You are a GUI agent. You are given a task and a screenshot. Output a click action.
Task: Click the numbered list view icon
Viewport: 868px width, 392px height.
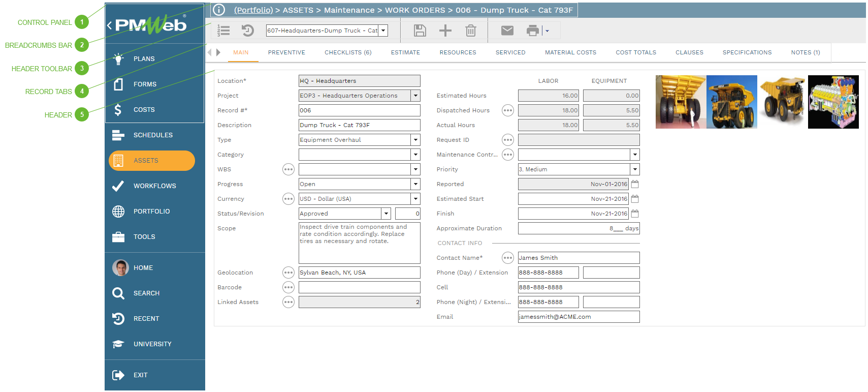(223, 31)
